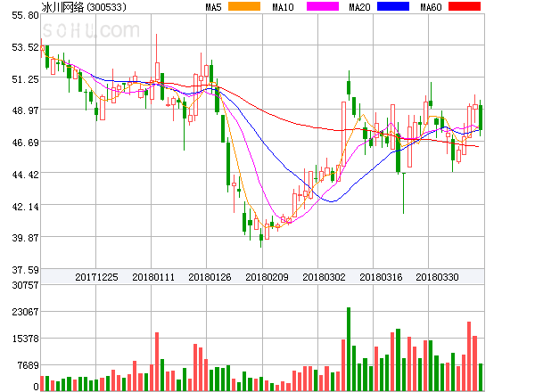
Task: Click the blue MA20 legend swatch
Action: (x=393, y=6)
